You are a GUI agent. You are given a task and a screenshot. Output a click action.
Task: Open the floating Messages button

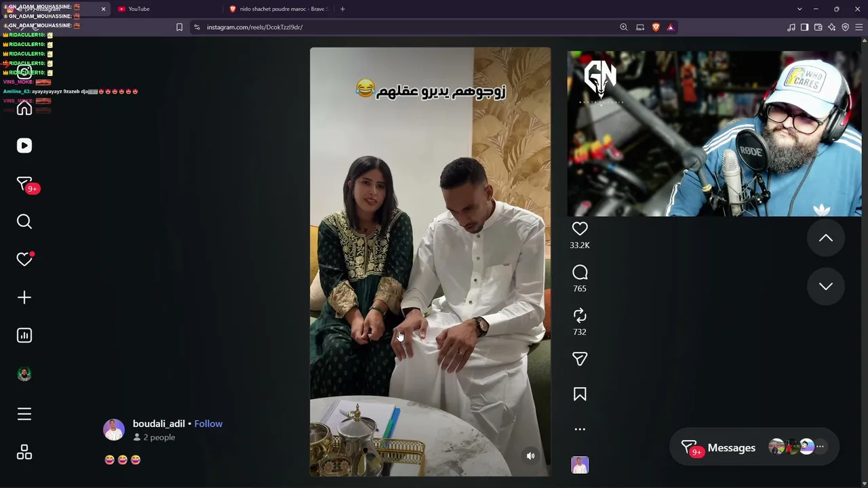tap(754, 447)
